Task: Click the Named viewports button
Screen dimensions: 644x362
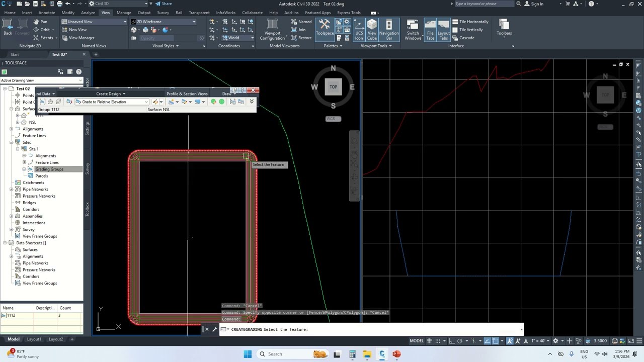Action: [x=301, y=22]
